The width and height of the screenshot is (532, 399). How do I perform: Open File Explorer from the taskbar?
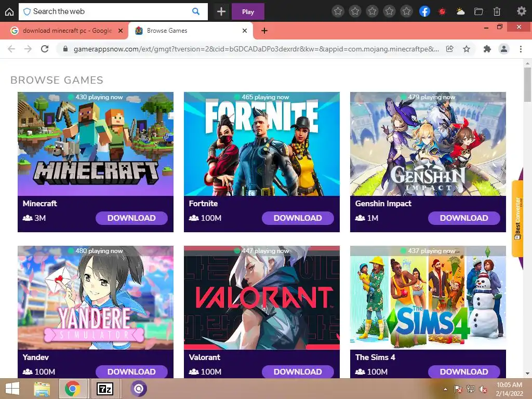pyautogui.click(x=42, y=389)
